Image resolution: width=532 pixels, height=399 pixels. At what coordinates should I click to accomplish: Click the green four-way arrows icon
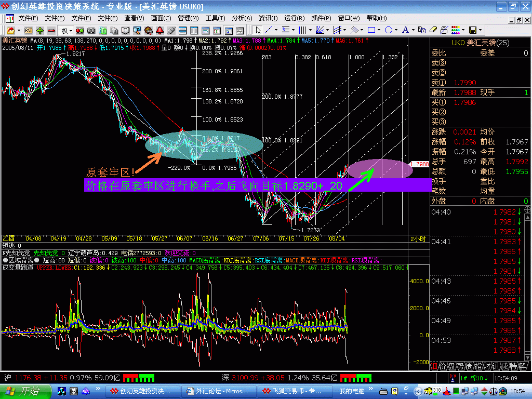tap(40, 31)
